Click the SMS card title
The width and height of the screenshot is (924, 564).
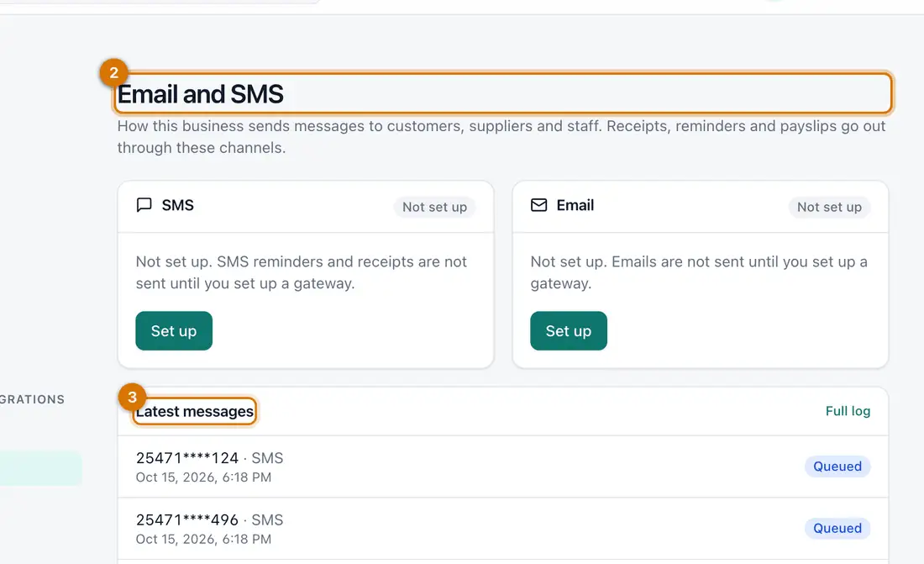pos(178,205)
